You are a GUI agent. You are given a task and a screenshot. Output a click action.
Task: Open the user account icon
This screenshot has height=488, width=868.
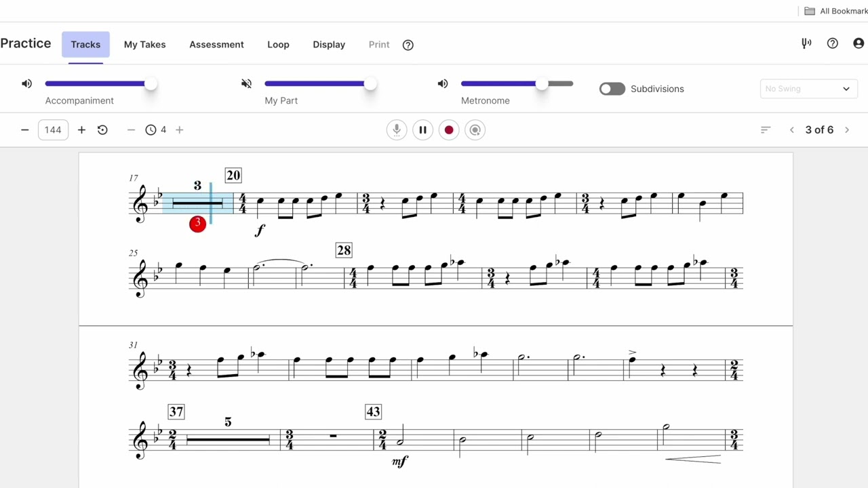859,43
